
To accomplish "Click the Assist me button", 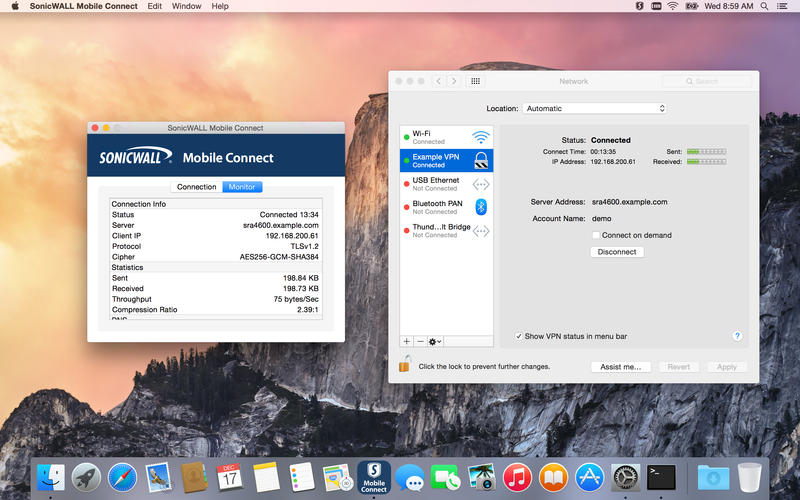I will click(x=621, y=367).
